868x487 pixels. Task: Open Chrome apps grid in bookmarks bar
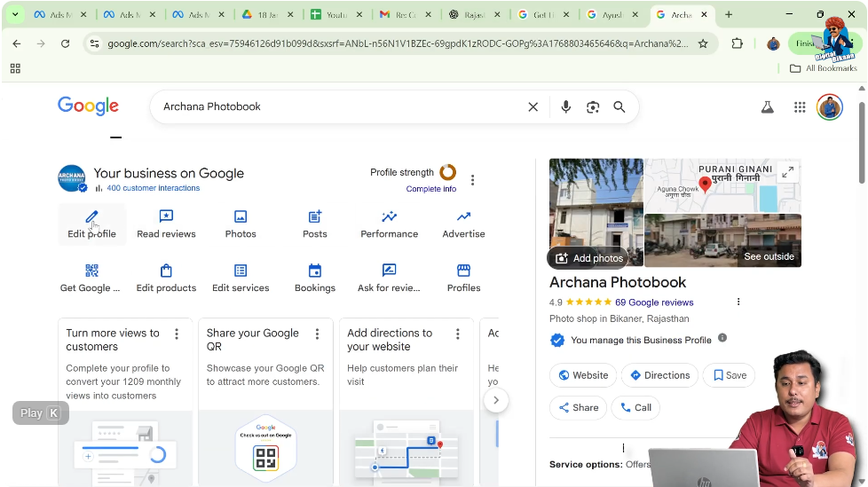coord(15,68)
